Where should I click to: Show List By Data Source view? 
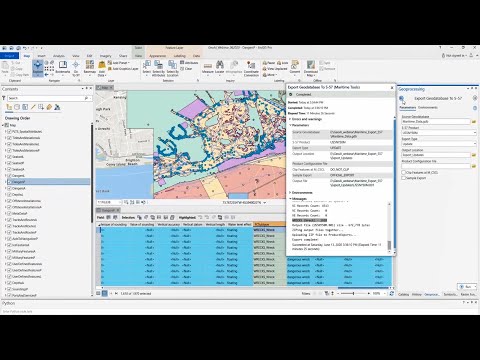(x=17, y=107)
